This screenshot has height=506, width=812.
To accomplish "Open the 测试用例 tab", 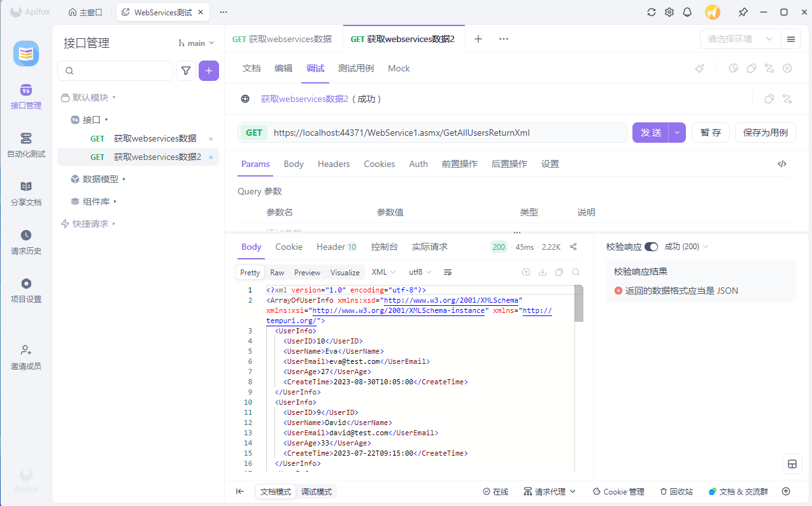I will click(x=356, y=68).
